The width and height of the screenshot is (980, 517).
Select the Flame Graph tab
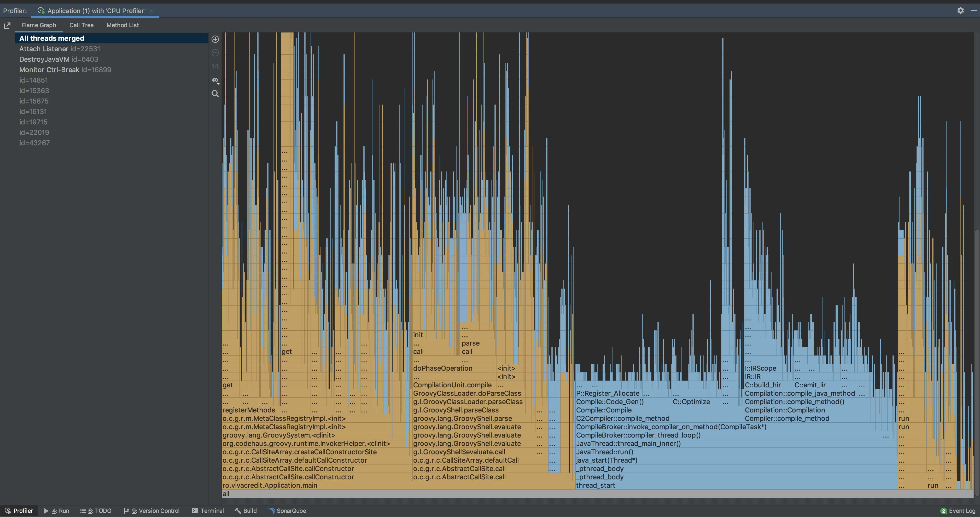tap(39, 25)
